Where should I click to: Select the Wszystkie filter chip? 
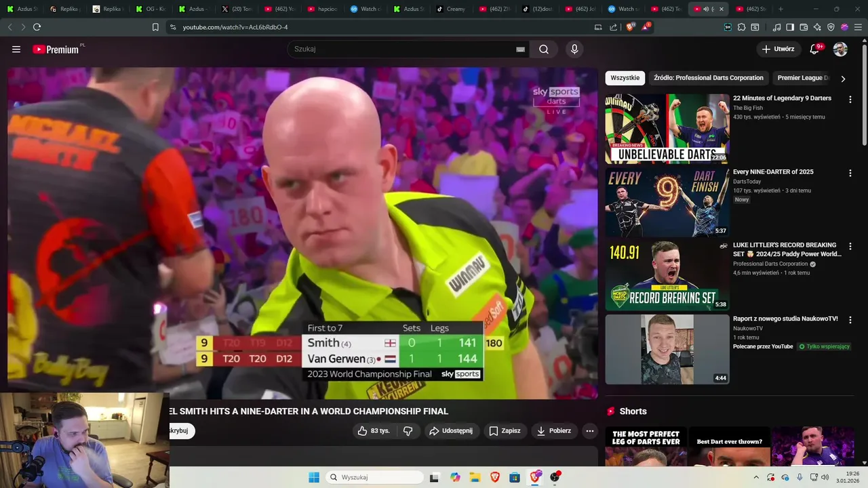point(625,78)
